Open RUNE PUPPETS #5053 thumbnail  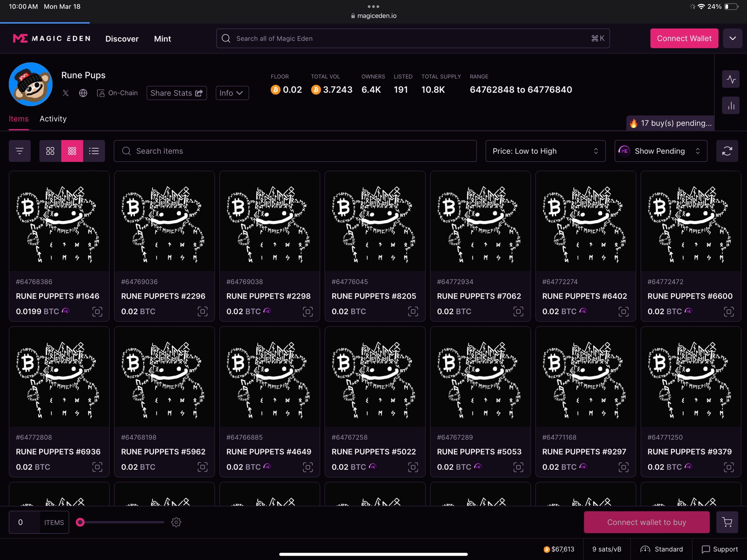coord(480,376)
